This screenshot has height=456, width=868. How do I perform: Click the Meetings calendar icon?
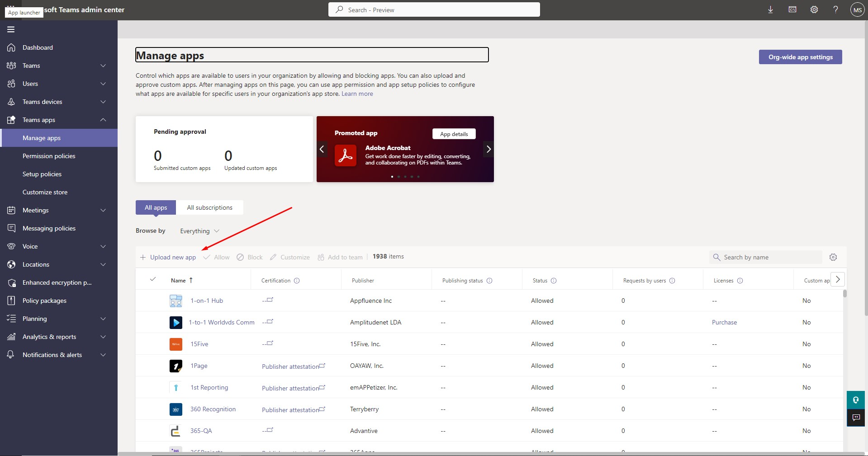11,210
